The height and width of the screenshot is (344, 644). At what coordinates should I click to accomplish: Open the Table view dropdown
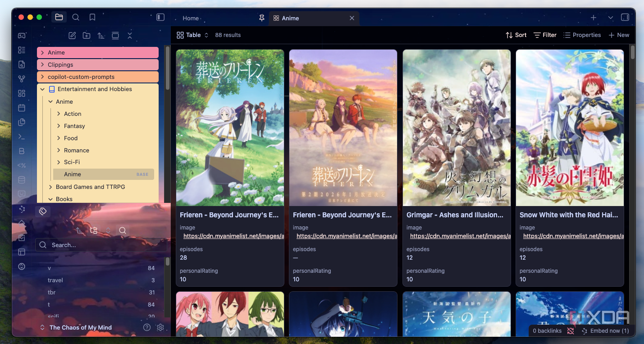[x=193, y=35]
